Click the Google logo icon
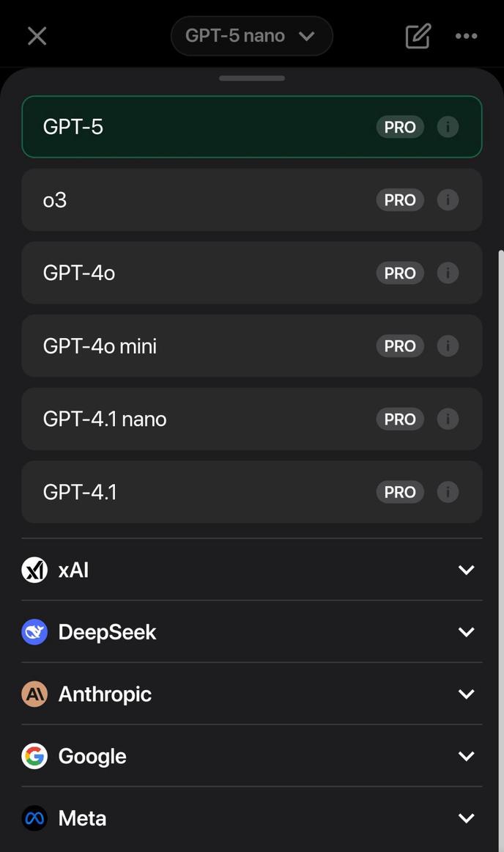 [34, 754]
